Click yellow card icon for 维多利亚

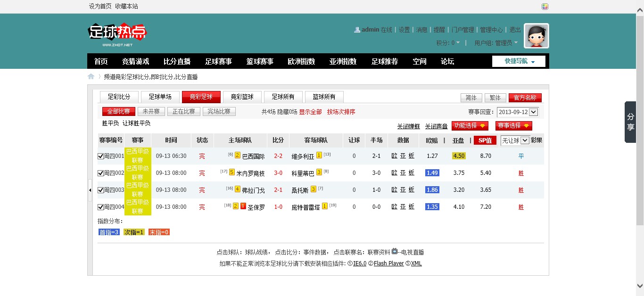click(319, 155)
